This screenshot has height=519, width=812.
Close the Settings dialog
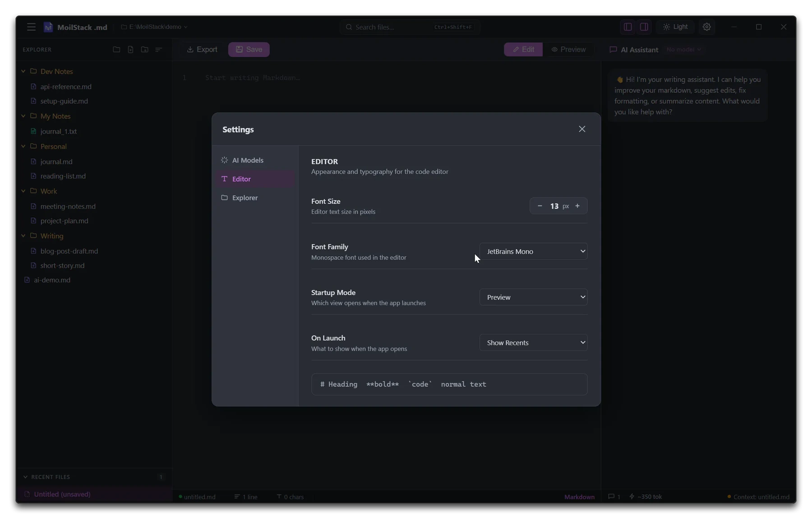click(582, 129)
